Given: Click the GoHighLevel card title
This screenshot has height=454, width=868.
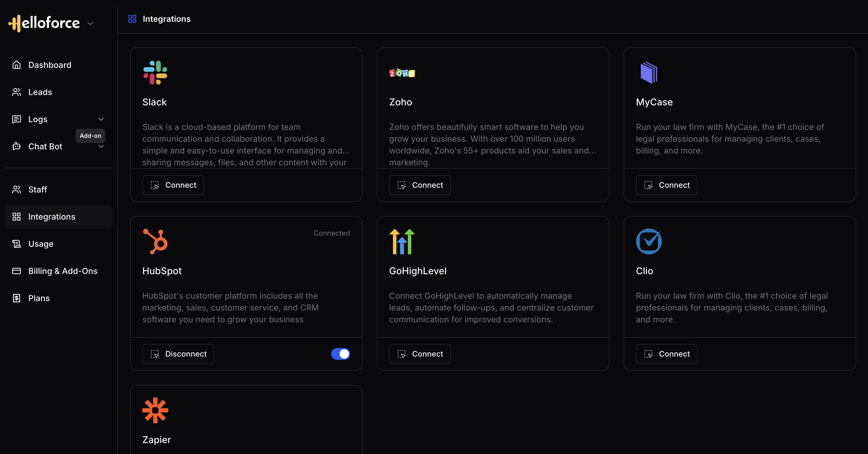Looking at the screenshot, I should (x=417, y=271).
